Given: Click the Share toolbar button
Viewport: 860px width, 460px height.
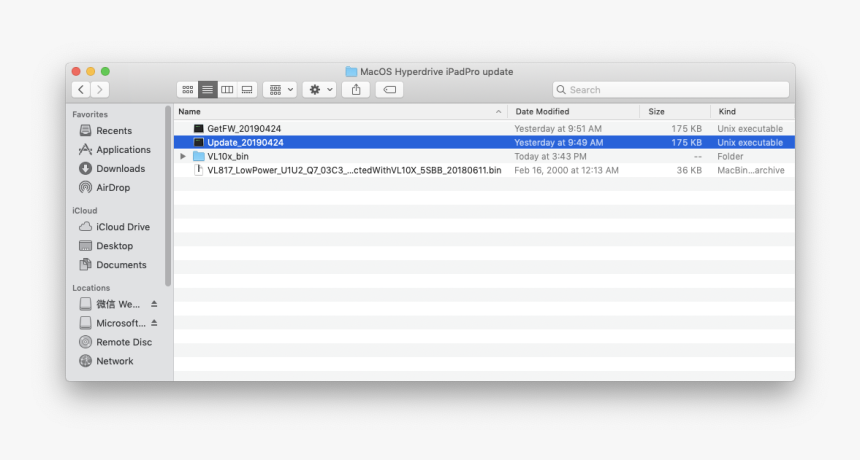Looking at the screenshot, I should click(x=356, y=89).
